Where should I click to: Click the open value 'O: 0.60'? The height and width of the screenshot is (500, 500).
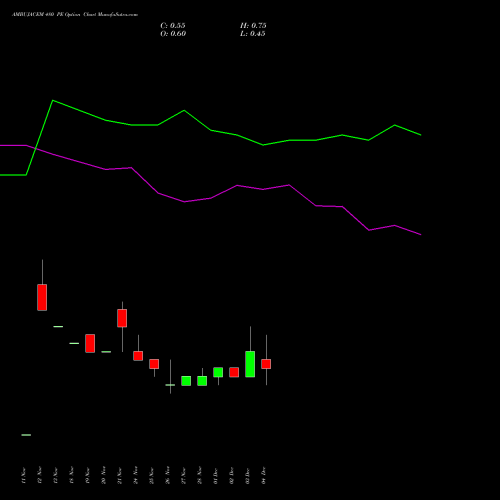pos(173,34)
